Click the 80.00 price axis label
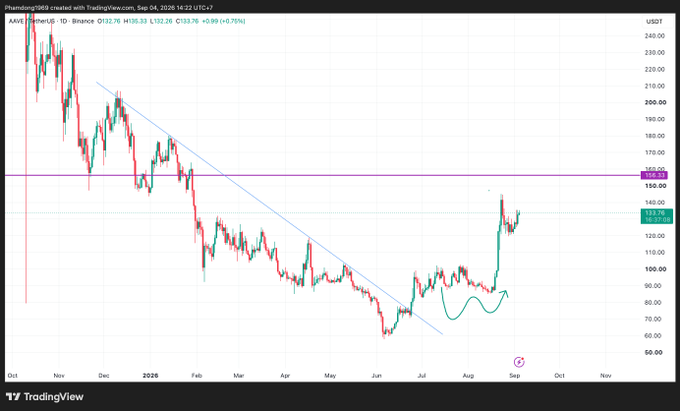 coord(653,303)
